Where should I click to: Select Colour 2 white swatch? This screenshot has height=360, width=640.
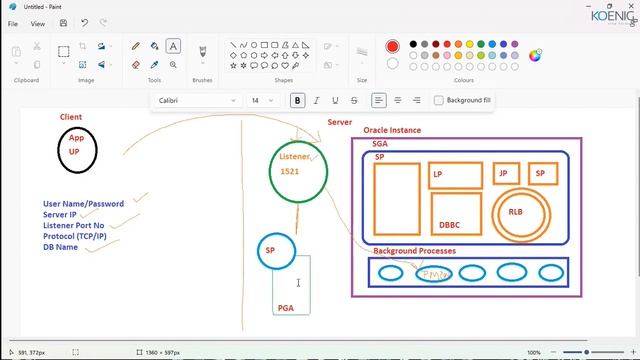tap(392, 64)
